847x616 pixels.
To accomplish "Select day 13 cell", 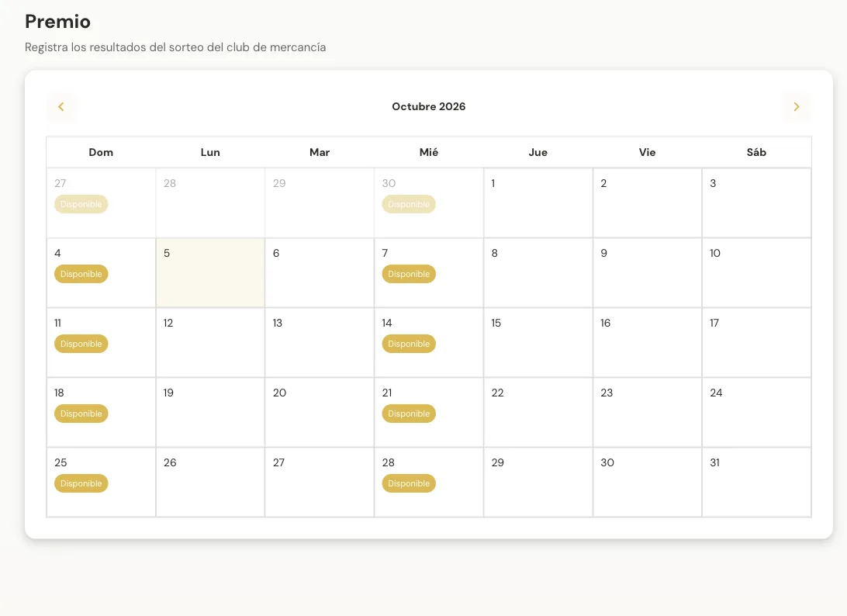I will coord(320,343).
